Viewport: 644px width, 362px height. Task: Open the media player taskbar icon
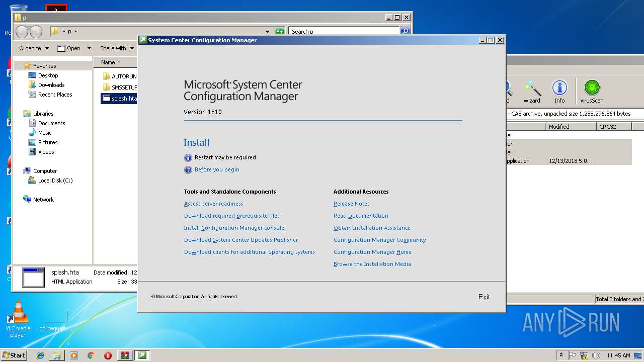[x=74, y=355]
